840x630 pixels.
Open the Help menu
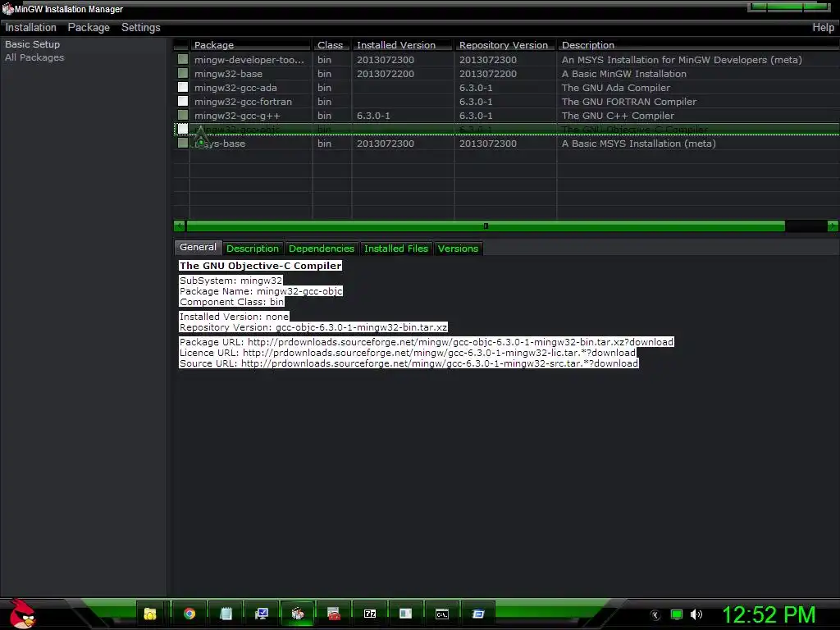pyautogui.click(x=823, y=27)
